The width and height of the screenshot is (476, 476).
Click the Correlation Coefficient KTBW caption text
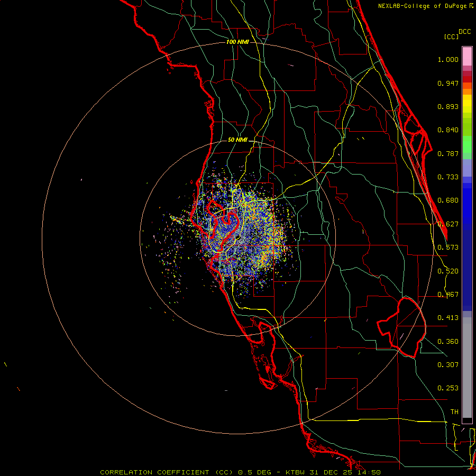coord(240,472)
